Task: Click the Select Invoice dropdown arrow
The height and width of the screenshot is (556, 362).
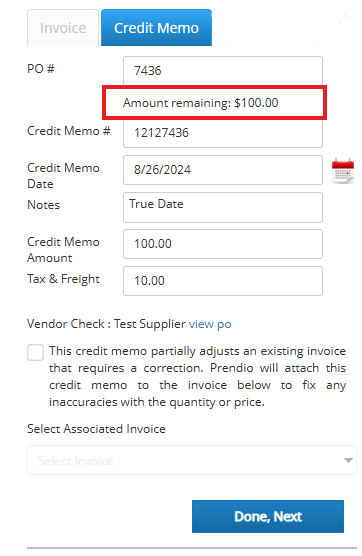Action: click(x=348, y=460)
